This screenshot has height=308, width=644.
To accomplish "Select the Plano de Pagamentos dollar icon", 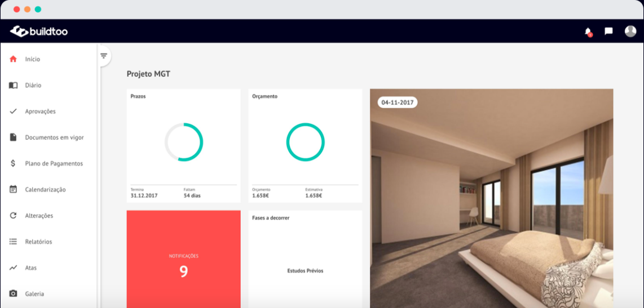I will click(x=14, y=163).
